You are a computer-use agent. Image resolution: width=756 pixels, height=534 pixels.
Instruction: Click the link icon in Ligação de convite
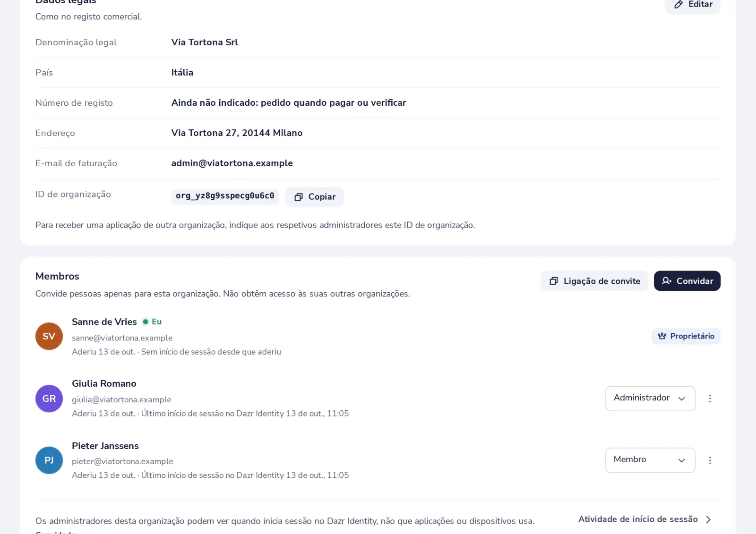pyautogui.click(x=554, y=281)
